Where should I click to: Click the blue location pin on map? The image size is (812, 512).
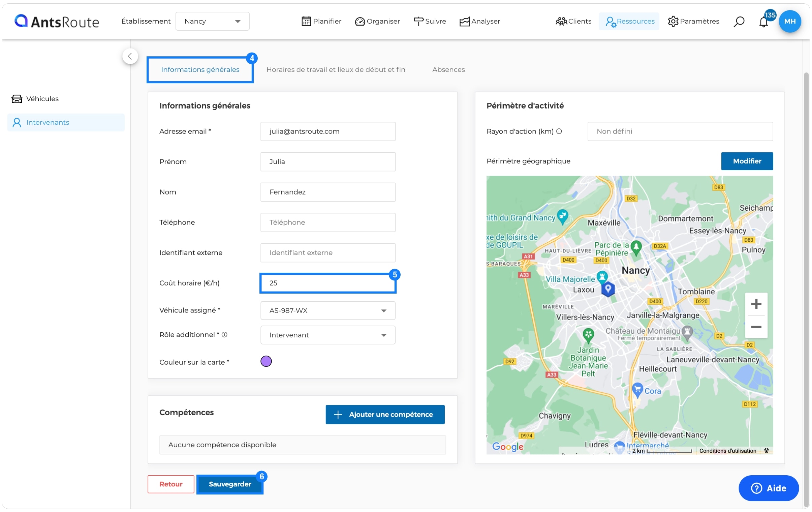[x=608, y=290]
